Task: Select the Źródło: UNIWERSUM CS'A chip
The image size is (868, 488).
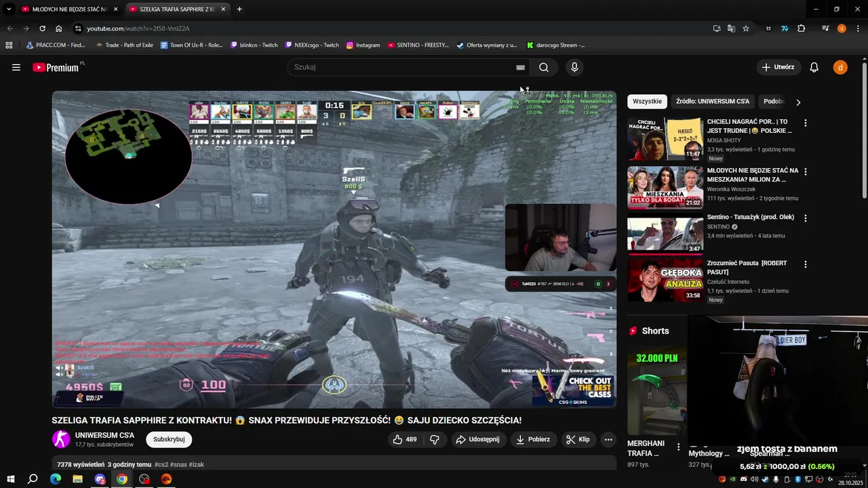Action: (x=713, y=102)
